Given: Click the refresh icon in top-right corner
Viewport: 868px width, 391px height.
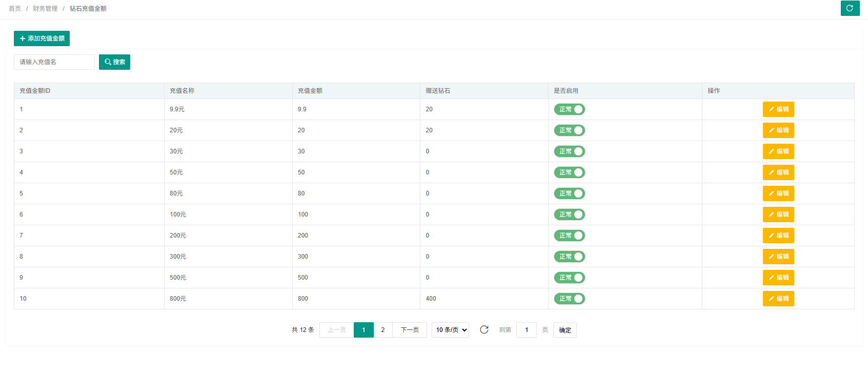Looking at the screenshot, I should [x=850, y=8].
